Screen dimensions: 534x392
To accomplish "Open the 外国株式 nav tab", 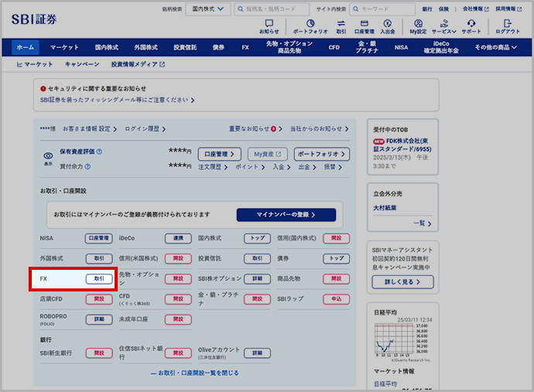I will click(145, 47).
